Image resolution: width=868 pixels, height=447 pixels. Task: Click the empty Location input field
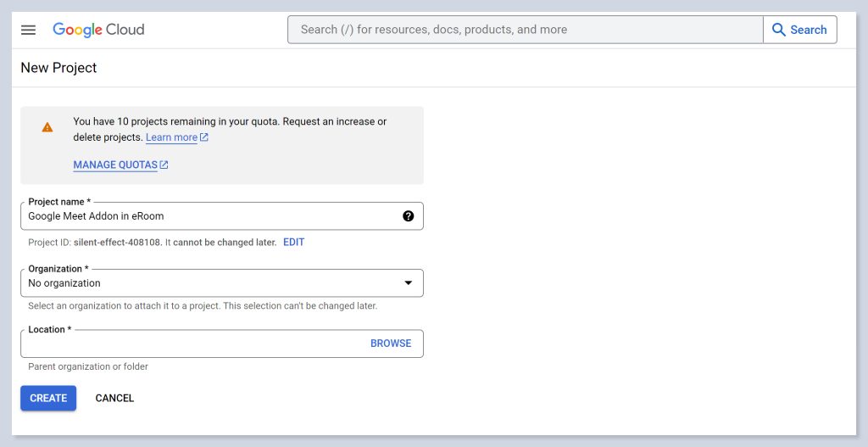click(x=191, y=344)
